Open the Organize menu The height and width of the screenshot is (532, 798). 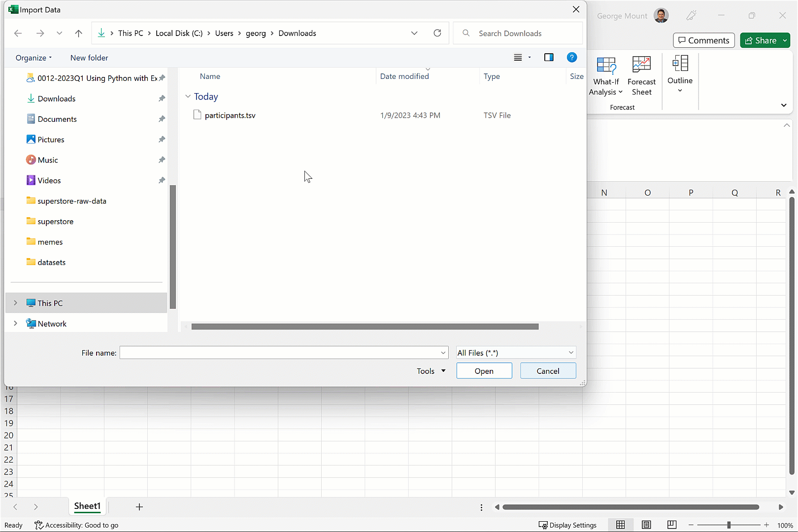[33, 58]
